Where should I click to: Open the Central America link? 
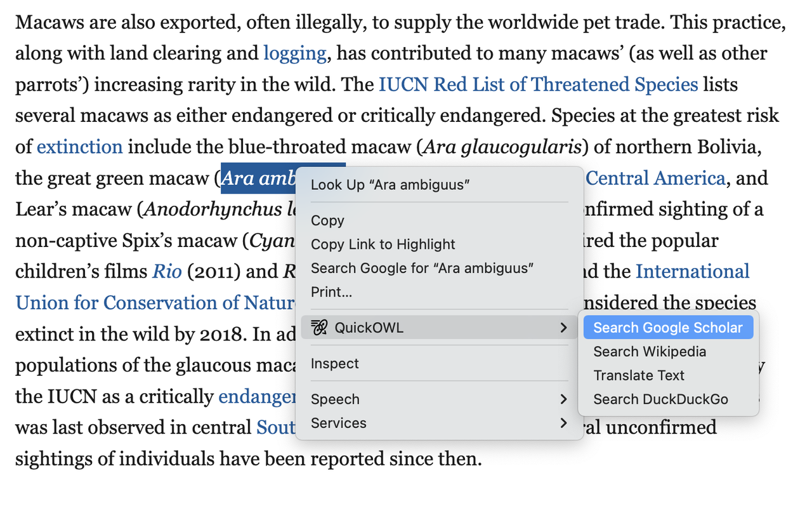(x=655, y=178)
